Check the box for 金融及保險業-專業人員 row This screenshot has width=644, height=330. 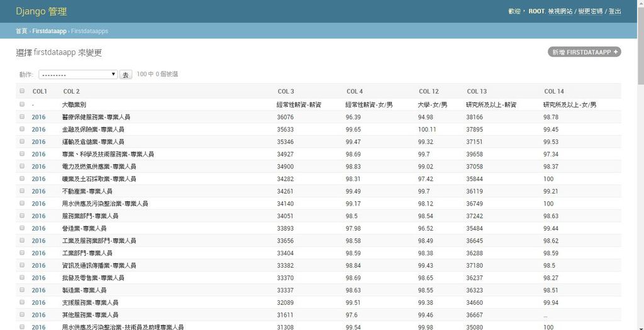[22, 129]
